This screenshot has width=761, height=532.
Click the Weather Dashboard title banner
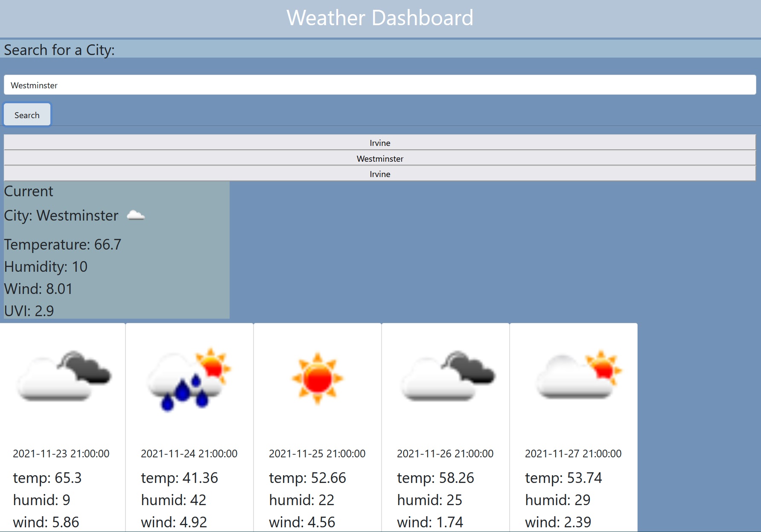[380, 18]
